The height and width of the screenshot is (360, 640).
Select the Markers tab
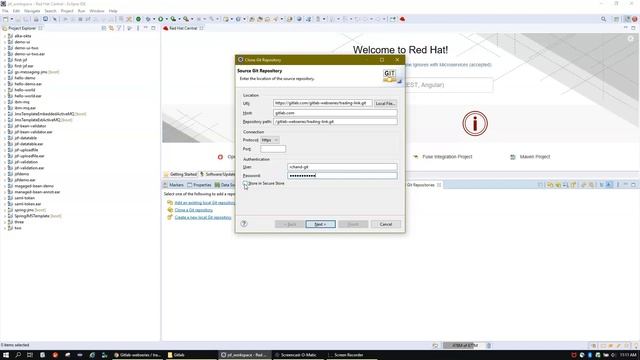tap(173, 185)
